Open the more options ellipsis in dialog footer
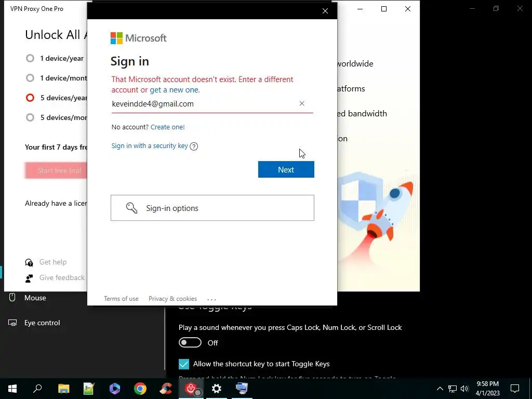Screen dimensions: 532x399 (211, 299)
